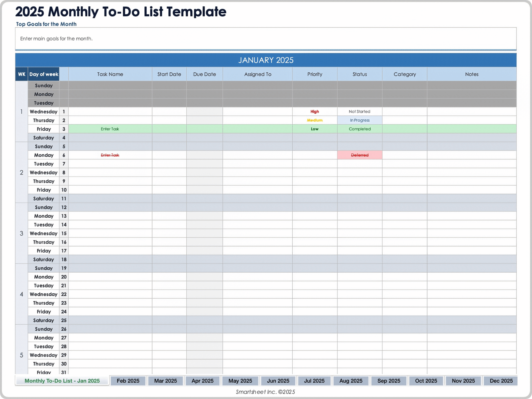Click the Enter Task cell on Friday 3
The height and width of the screenshot is (399, 532).
(x=110, y=129)
